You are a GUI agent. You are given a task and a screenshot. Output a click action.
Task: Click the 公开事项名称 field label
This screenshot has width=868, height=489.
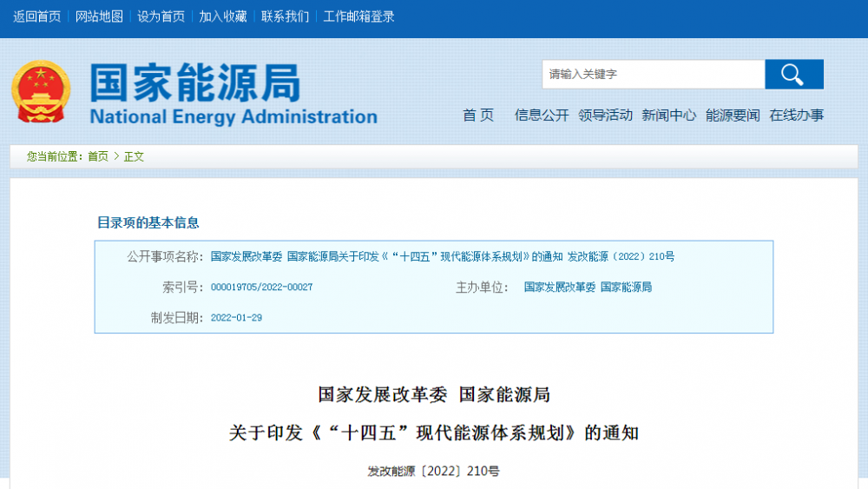166,256
